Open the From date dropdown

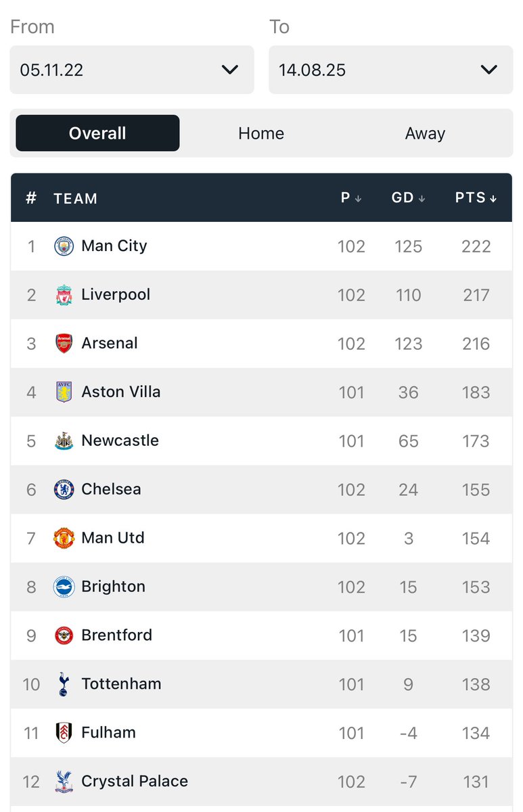132,70
